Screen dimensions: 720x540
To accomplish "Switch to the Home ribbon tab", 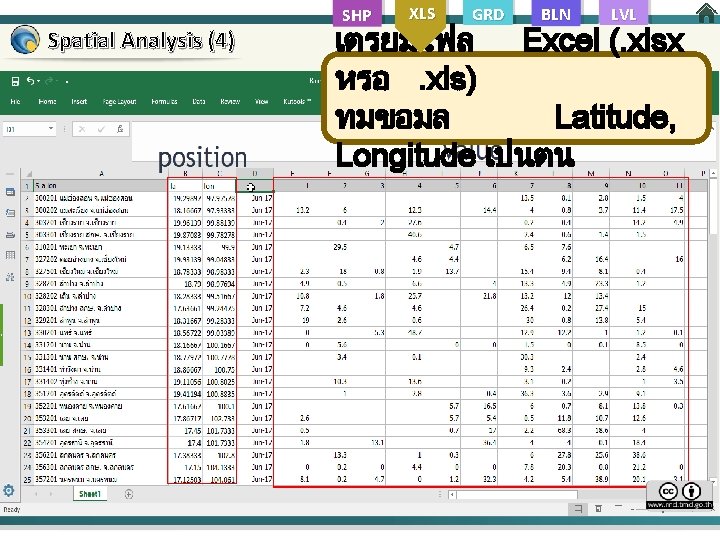I will (x=47, y=101).
